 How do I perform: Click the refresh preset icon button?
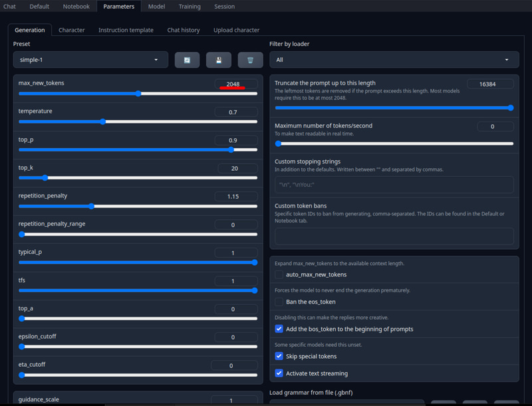tap(187, 60)
